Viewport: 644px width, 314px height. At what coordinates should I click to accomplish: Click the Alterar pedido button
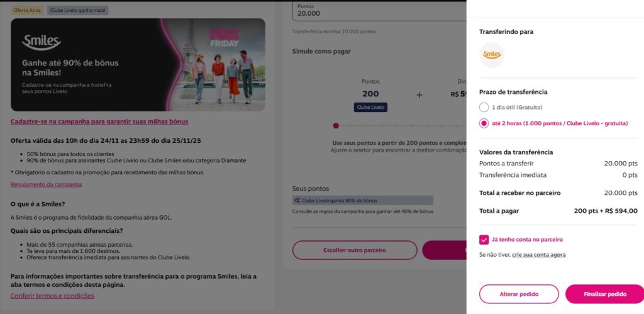pos(519,294)
